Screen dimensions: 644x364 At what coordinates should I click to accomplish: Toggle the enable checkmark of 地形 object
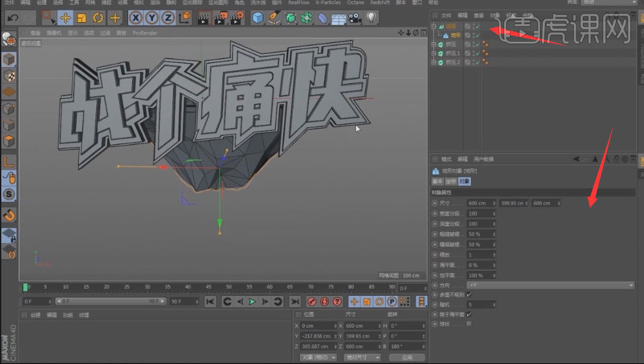[477, 36]
